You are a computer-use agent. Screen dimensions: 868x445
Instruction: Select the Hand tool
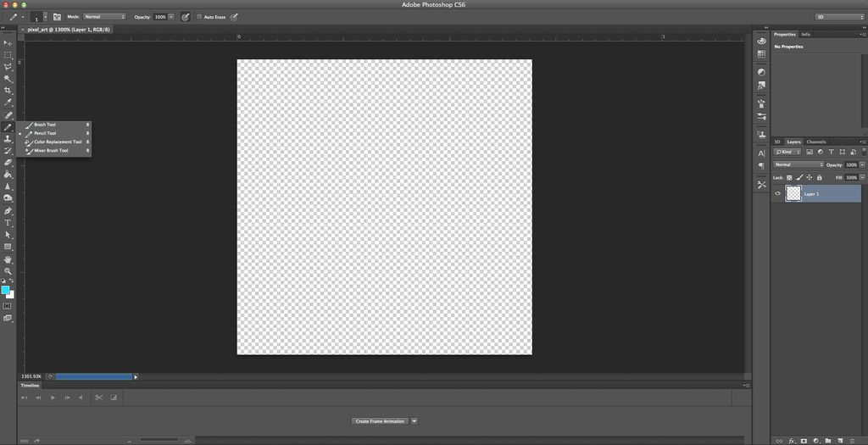pos(8,259)
